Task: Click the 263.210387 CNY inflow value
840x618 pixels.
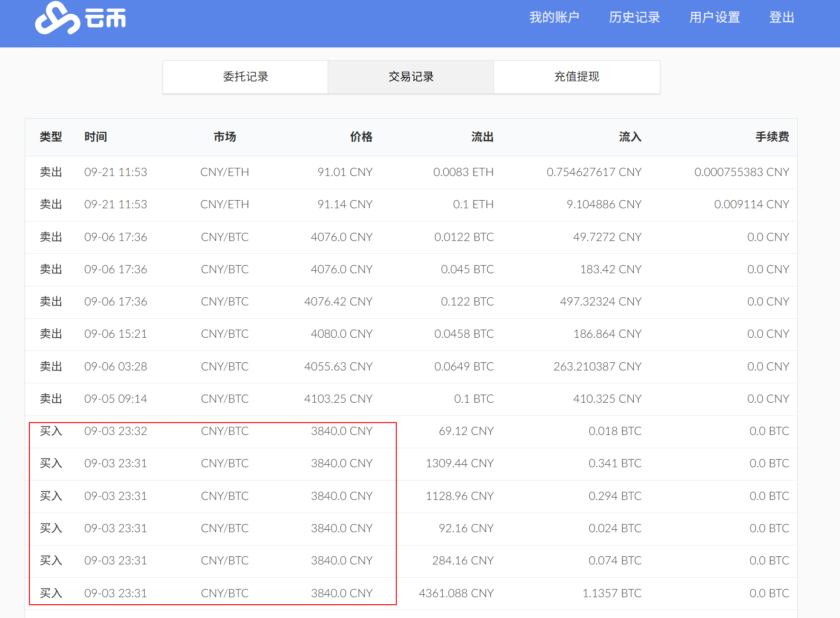Action: tap(597, 367)
